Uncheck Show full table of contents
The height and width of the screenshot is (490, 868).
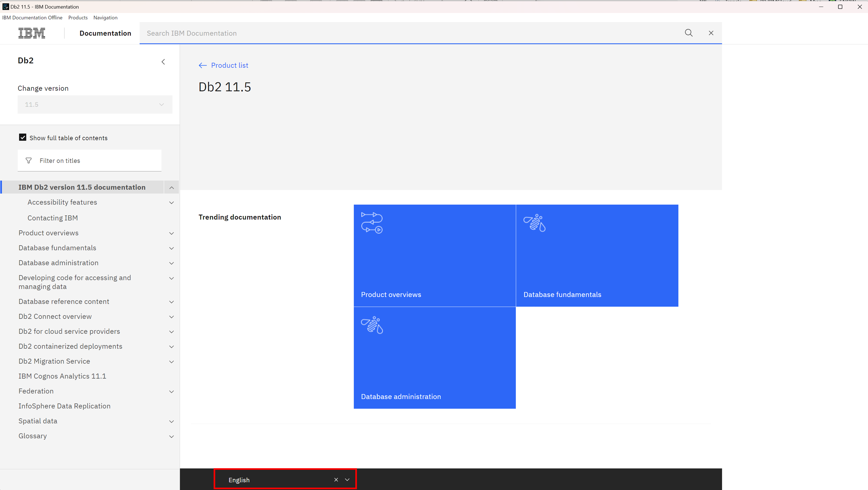pyautogui.click(x=23, y=138)
